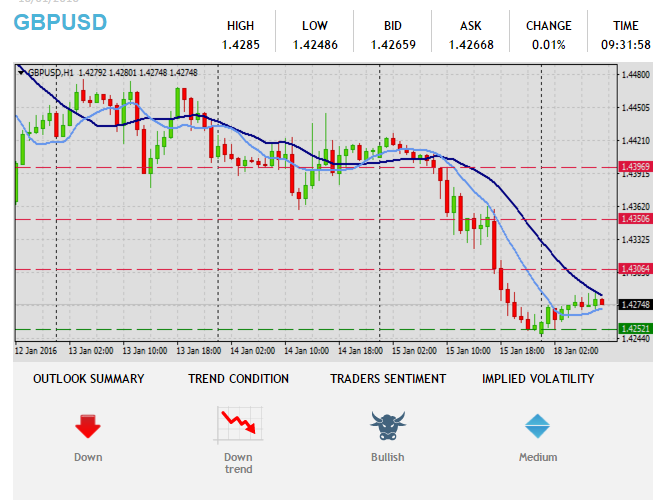
Task: Click the ASK value 1.42668
Action: (x=471, y=45)
